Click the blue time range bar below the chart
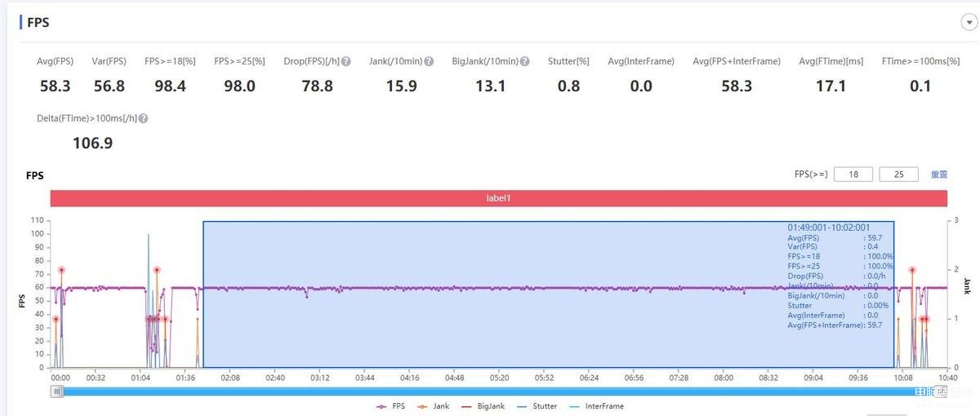Viewport: 980px width, 416px height. click(x=490, y=392)
